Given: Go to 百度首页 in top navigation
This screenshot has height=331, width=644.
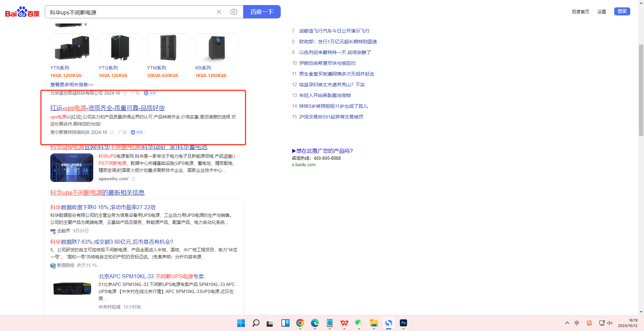Looking at the screenshot, I should click(580, 12).
